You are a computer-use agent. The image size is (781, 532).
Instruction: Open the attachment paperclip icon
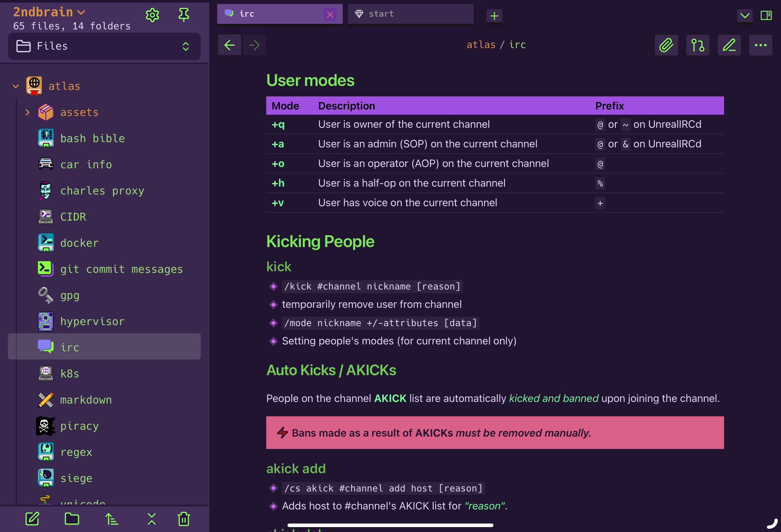[666, 45]
